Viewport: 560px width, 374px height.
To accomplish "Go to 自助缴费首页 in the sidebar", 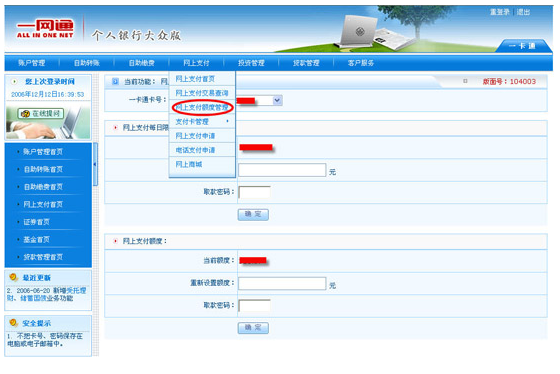I will tap(43, 187).
